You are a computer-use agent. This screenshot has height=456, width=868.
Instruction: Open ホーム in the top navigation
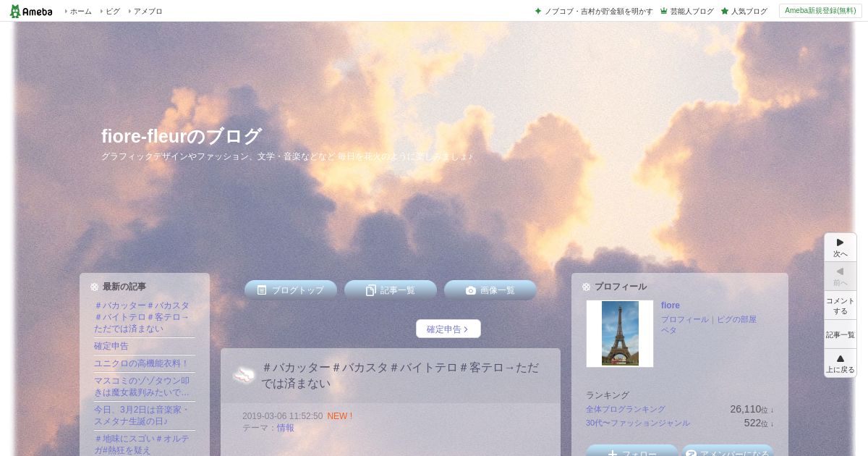(80, 11)
